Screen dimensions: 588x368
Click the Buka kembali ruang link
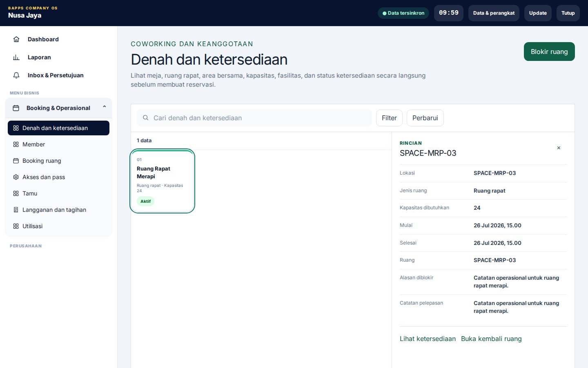tap(491, 339)
